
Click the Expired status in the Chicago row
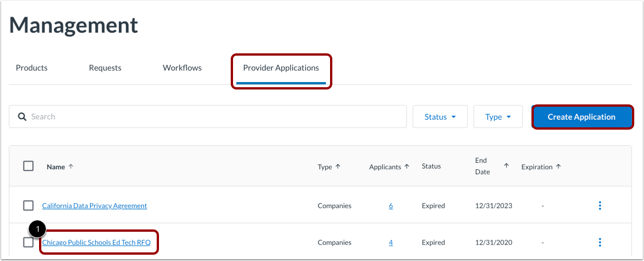point(433,243)
